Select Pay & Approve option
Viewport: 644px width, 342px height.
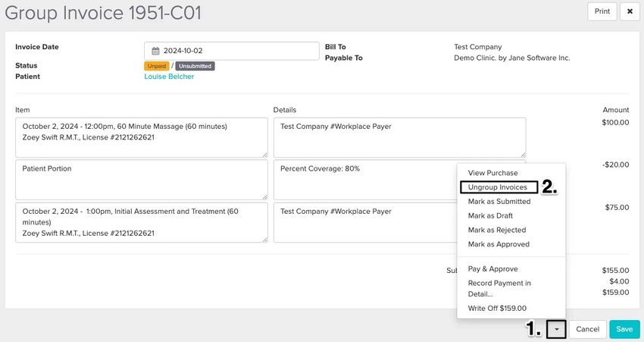[493, 269]
